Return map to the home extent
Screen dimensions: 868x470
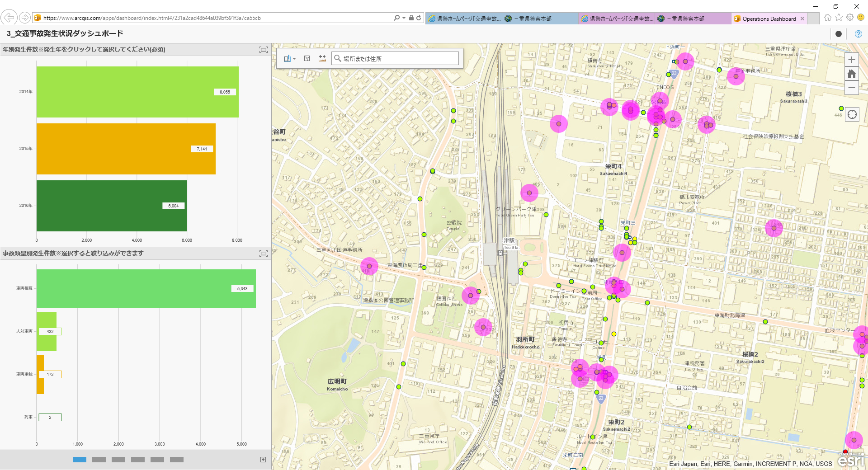tap(852, 74)
